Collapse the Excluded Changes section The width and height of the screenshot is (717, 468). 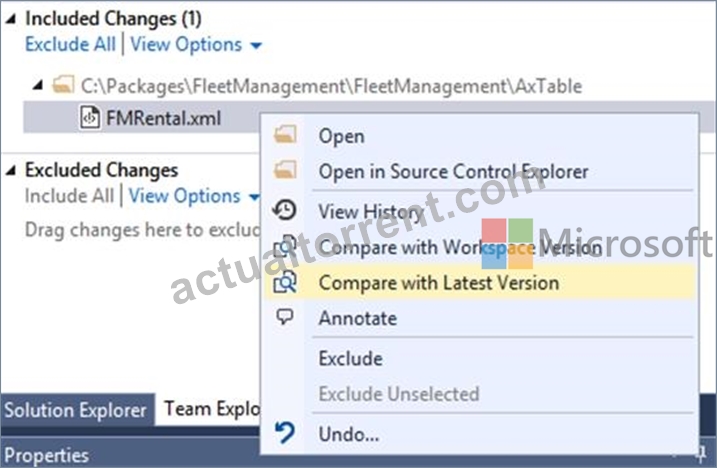click(x=11, y=171)
